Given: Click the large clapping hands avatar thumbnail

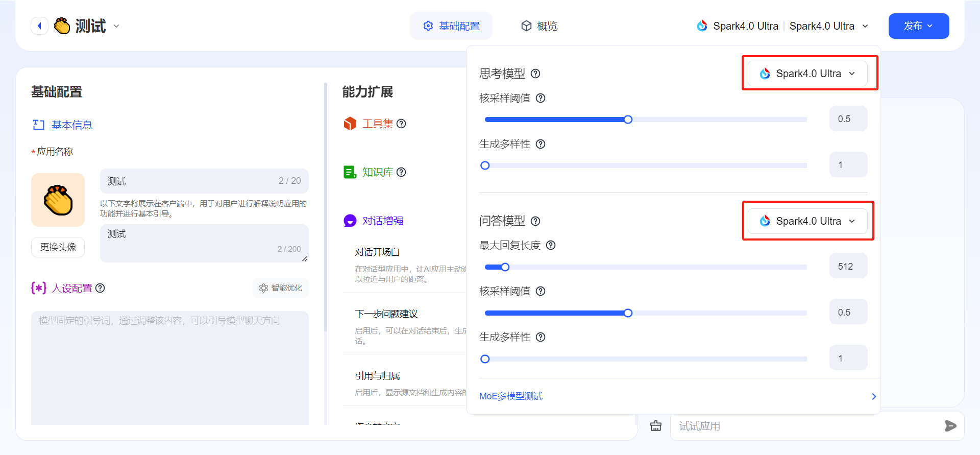Looking at the screenshot, I should (58, 200).
